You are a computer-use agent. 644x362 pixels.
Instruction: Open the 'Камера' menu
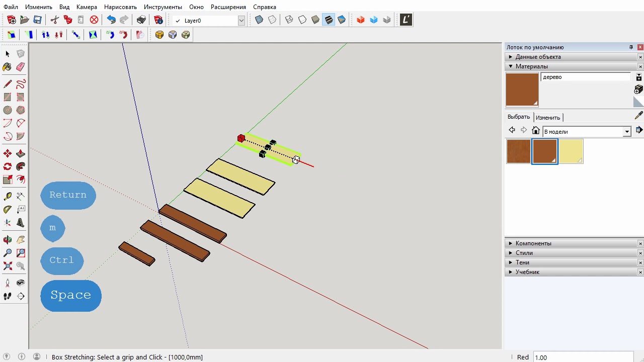point(87,7)
